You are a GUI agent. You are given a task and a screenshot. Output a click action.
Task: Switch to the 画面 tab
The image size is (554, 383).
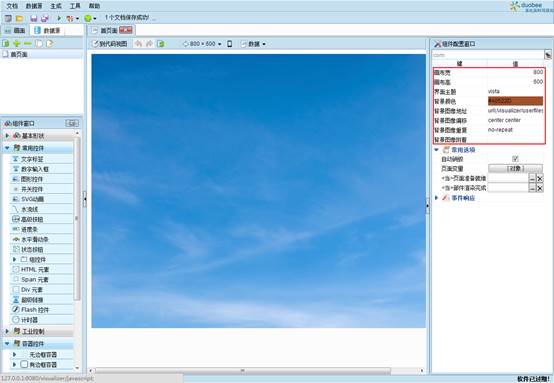point(15,31)
